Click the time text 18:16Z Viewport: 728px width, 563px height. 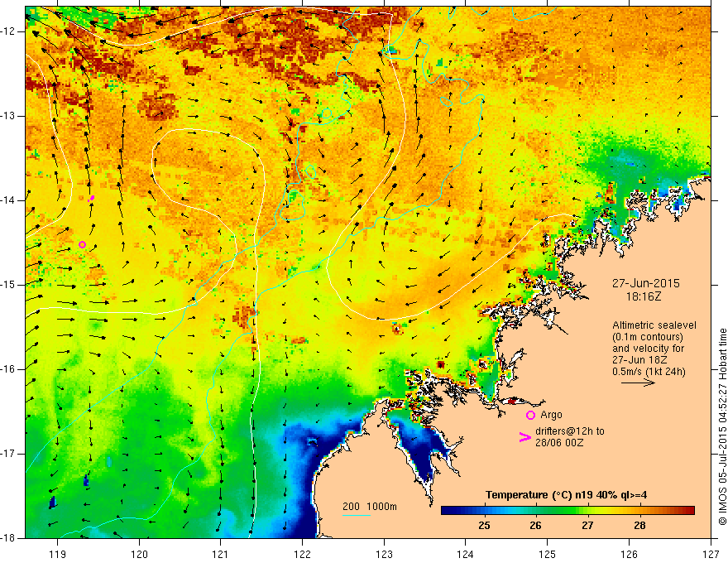click(643, 296)
